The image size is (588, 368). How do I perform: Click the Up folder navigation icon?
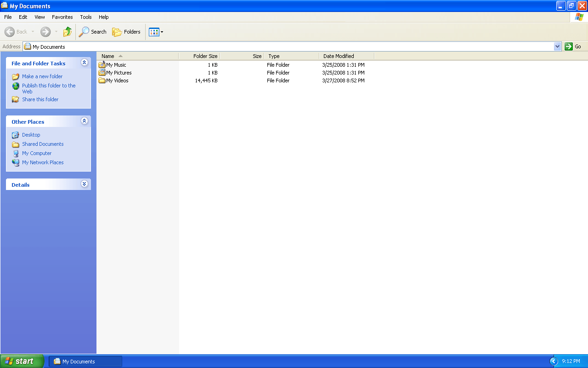pyautogui.click(x=67, y=32)
